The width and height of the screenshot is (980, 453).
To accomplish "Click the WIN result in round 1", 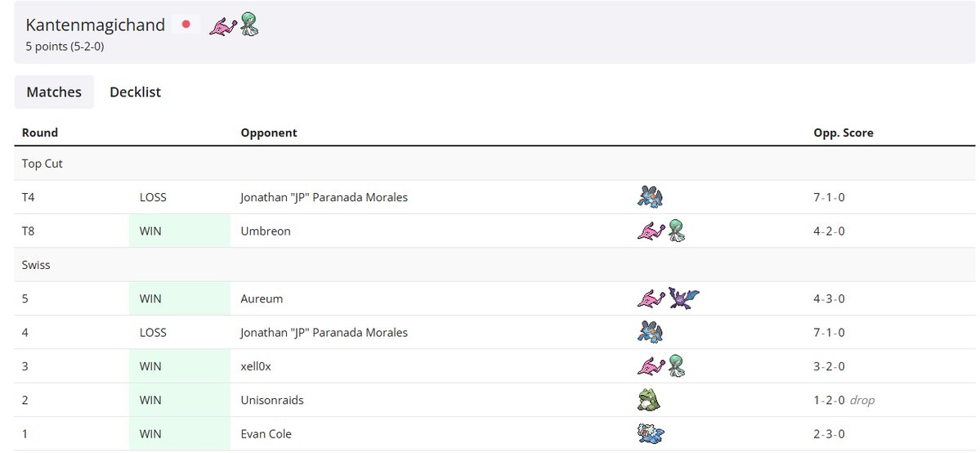I will coord(150,433).
